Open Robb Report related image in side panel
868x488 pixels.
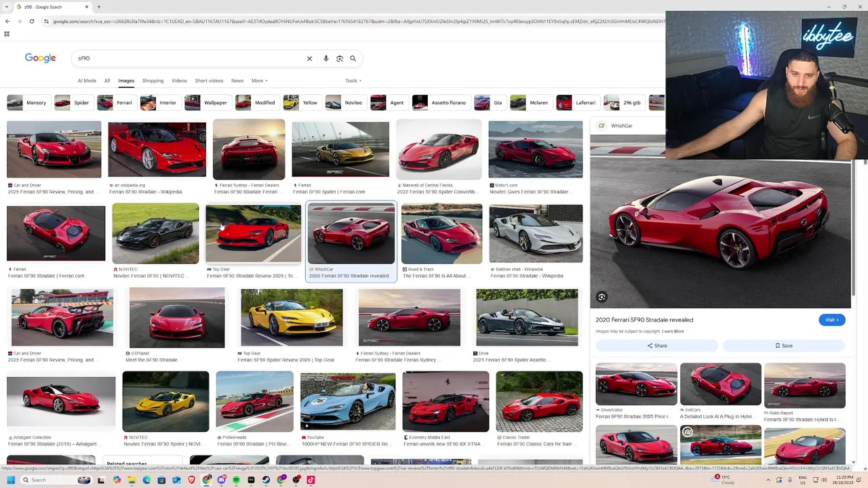point(804,384)
